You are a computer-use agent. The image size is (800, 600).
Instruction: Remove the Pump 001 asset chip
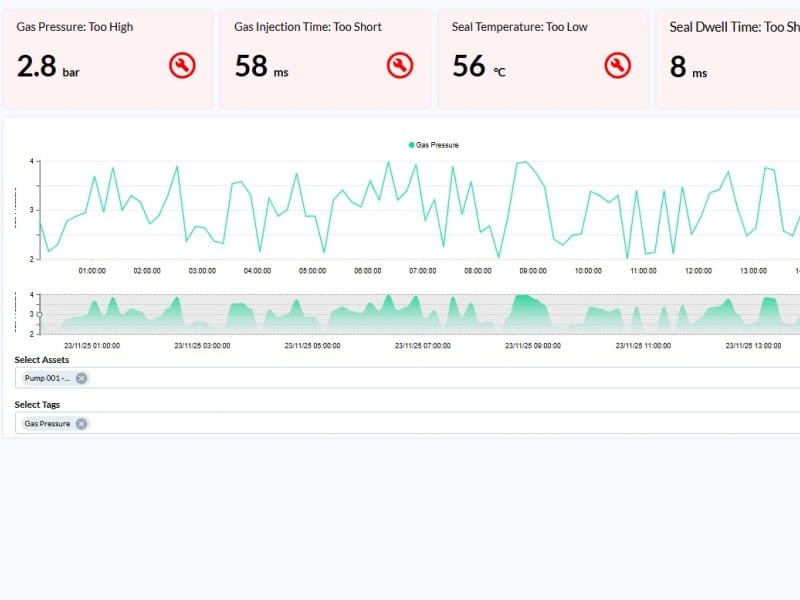tap(81, 378)
